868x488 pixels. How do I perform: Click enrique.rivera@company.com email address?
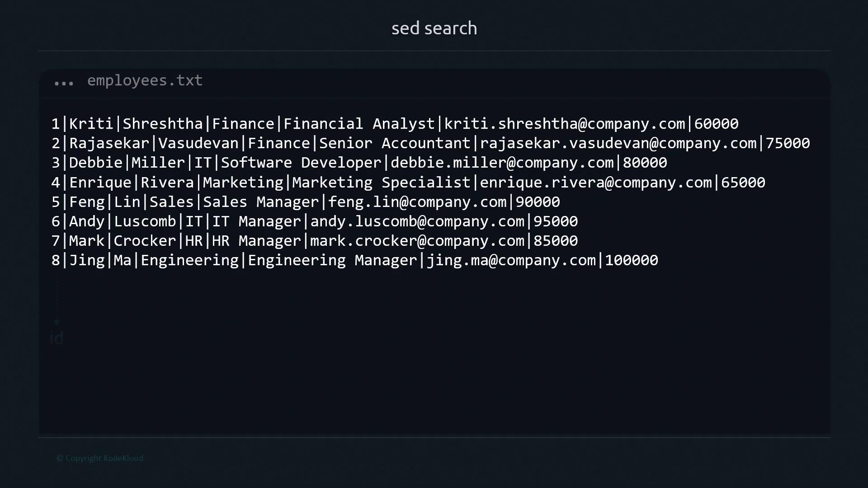[596, 183]
